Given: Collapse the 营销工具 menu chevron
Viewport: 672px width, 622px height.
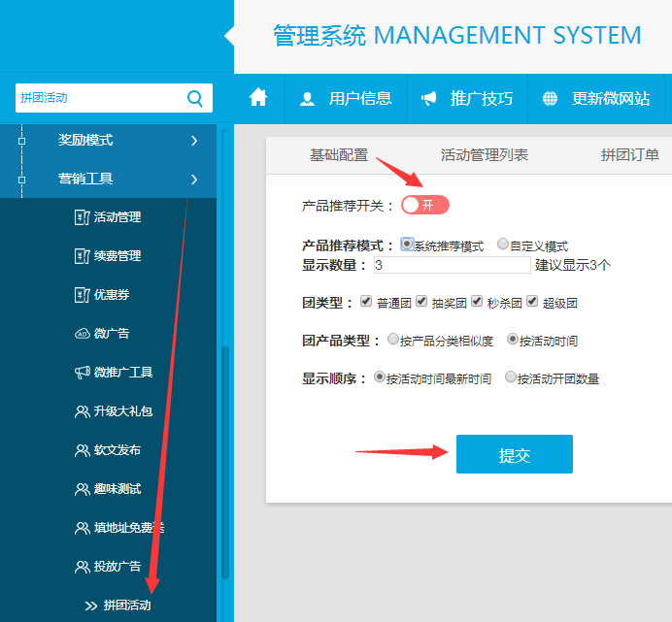Looking at the screenshot, I should pyautogui.click(x=194, y=180).
